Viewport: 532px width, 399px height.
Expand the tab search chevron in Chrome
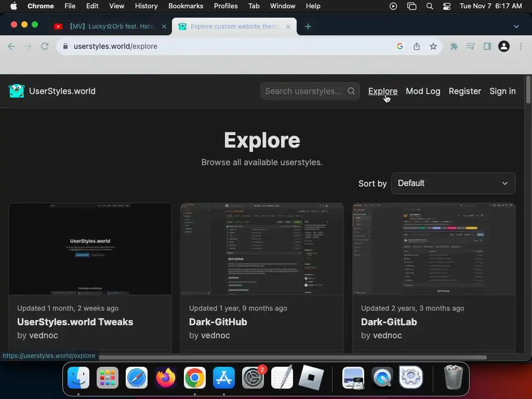(x=516, y=26)
